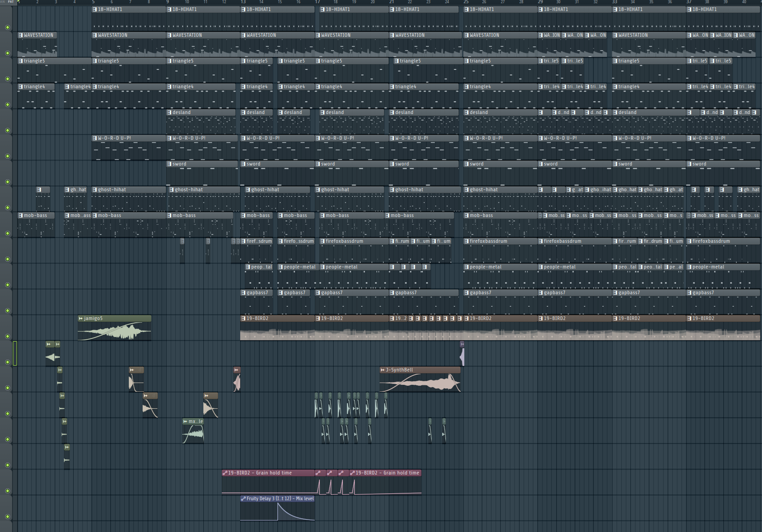
Task: Click the first W-O-R-D U-P! pattern icon
Action: [95, 138]
